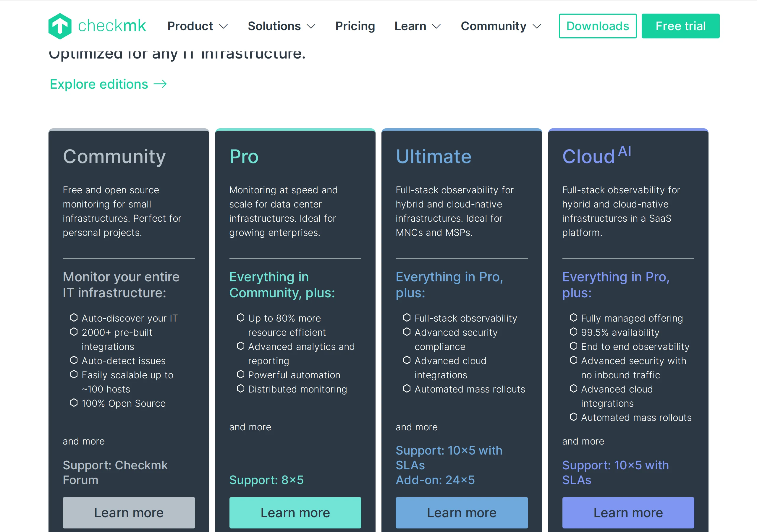Open the Community dropdown in navigation
This screenshot has width=757, height=532.
501,26
